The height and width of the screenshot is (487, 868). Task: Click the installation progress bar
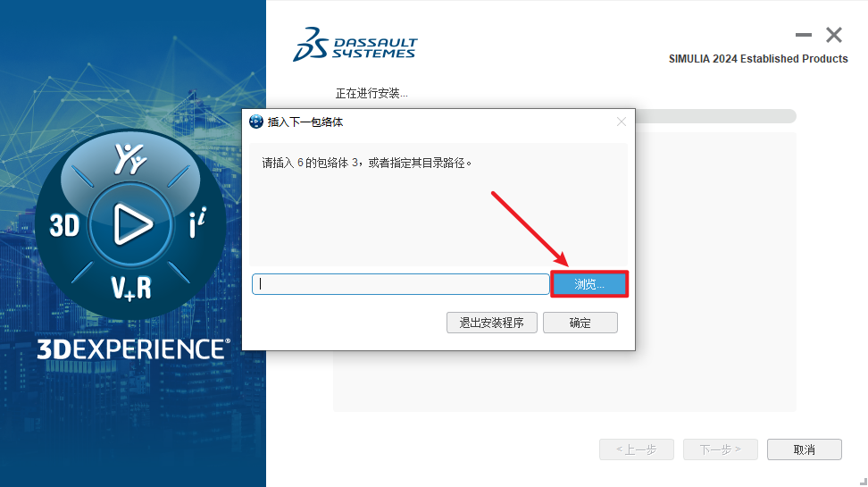click(x=715, y=116)
